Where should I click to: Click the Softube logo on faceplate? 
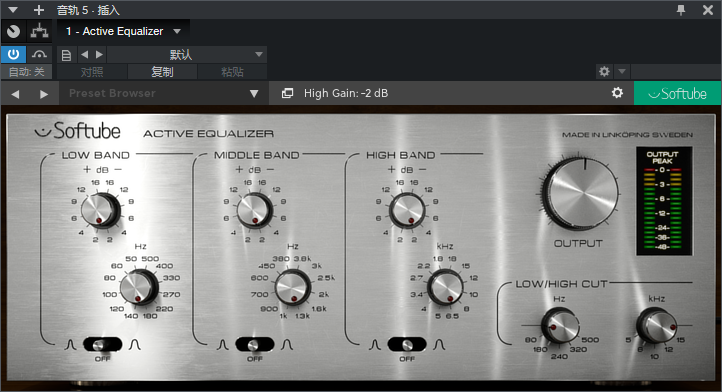[78, 131]
